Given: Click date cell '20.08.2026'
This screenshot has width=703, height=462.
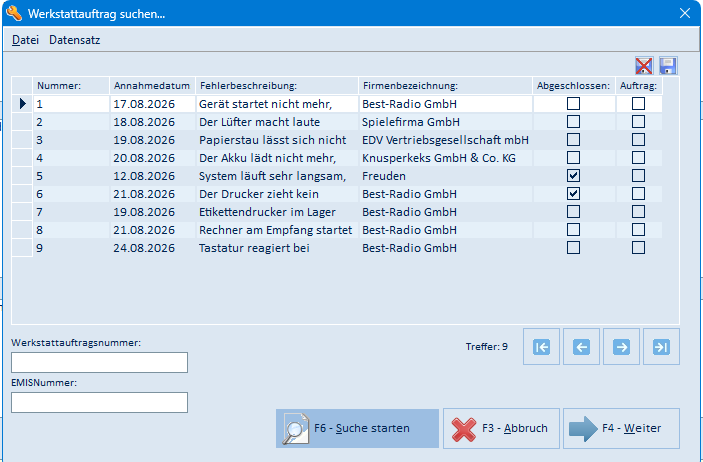Looking at the screenshot, I should (152, 157).
